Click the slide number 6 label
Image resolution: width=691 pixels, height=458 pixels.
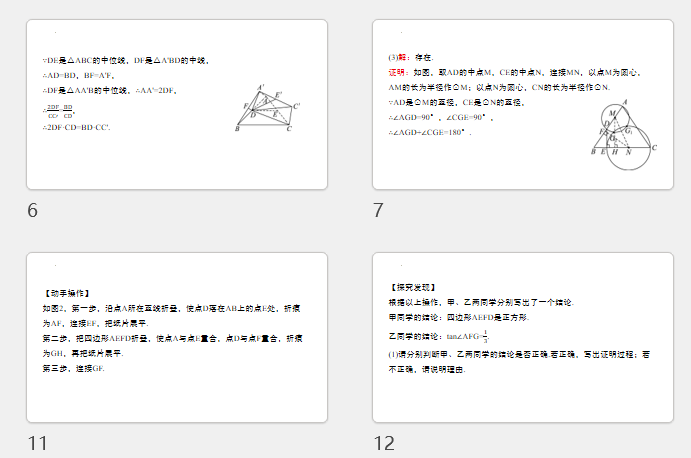point(33,211)
